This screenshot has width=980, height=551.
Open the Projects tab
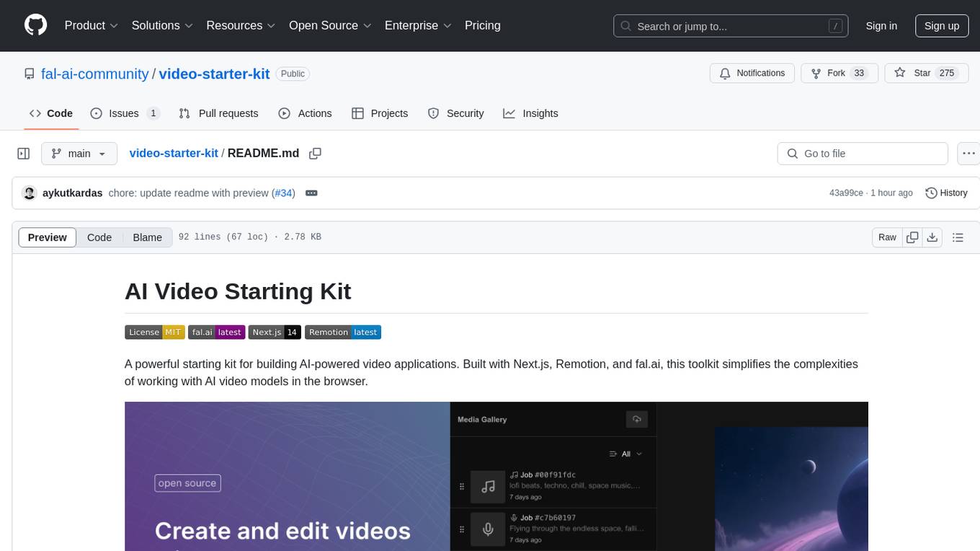pos(380,113)
